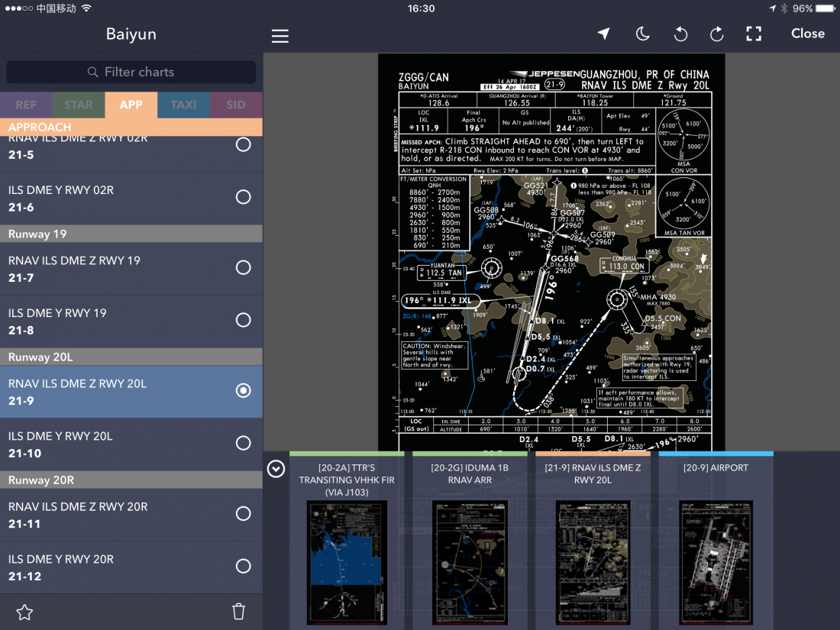840x630 pixels.
Task: Select ILS DME Y RWY 02R radio button
Action: tap(243, 197)
